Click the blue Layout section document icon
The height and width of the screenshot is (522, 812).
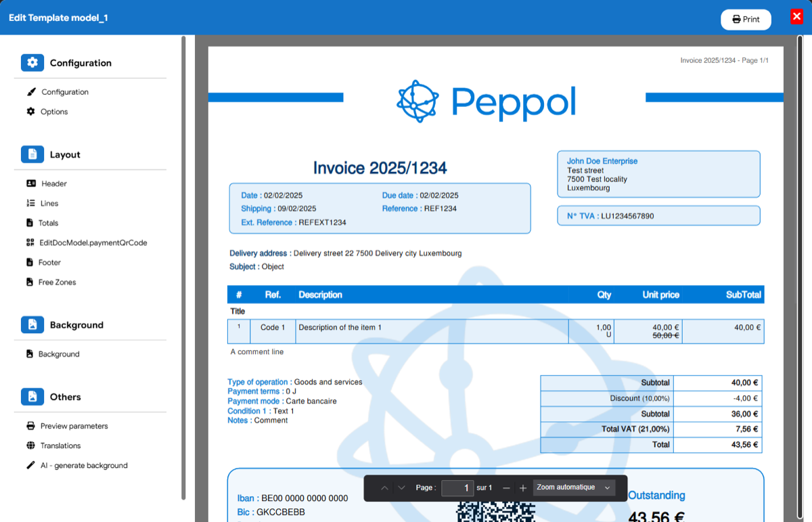pyautogui.click(x=32, y=154)
